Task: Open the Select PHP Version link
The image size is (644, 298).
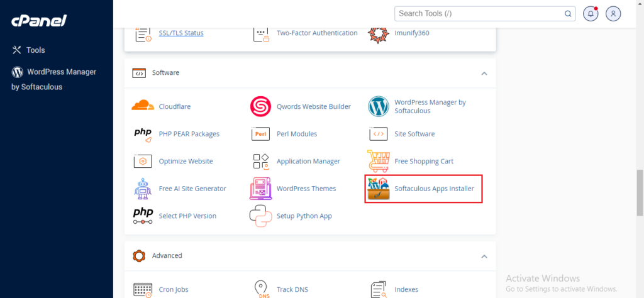Action: [187, 216]
